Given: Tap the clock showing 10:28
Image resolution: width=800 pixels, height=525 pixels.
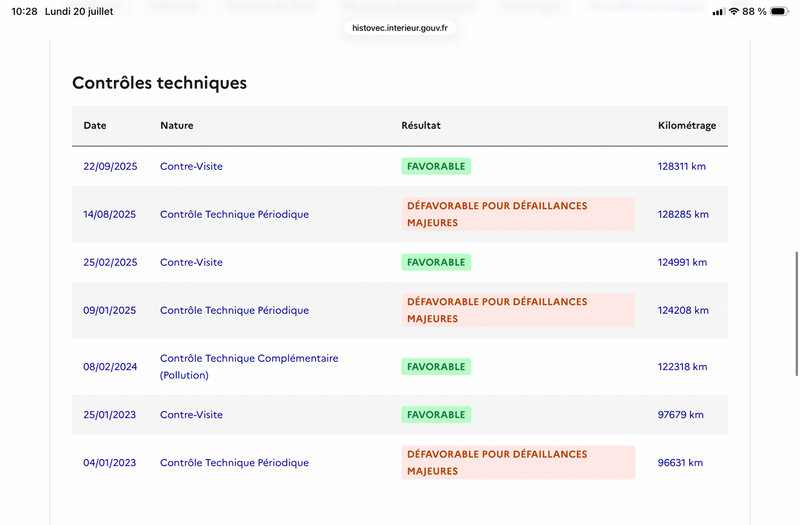Looking at the screenshot, I should point(24,11).
